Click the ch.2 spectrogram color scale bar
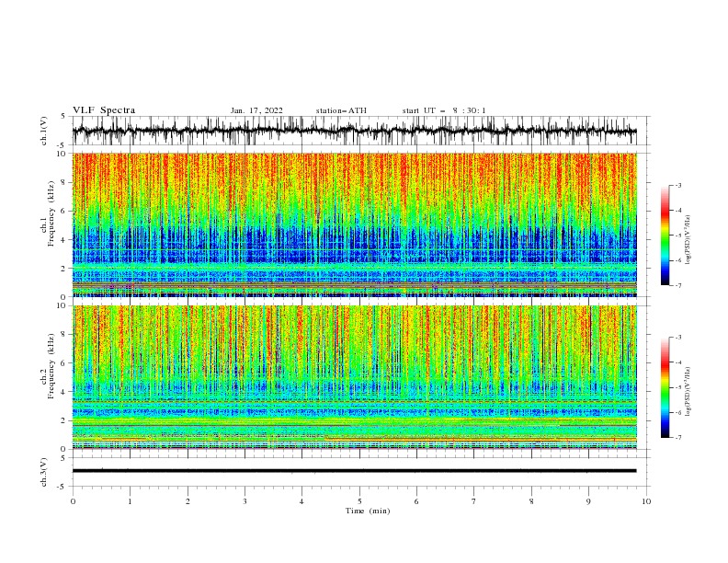This screenshot has height=563, width=728. point(665,387)
